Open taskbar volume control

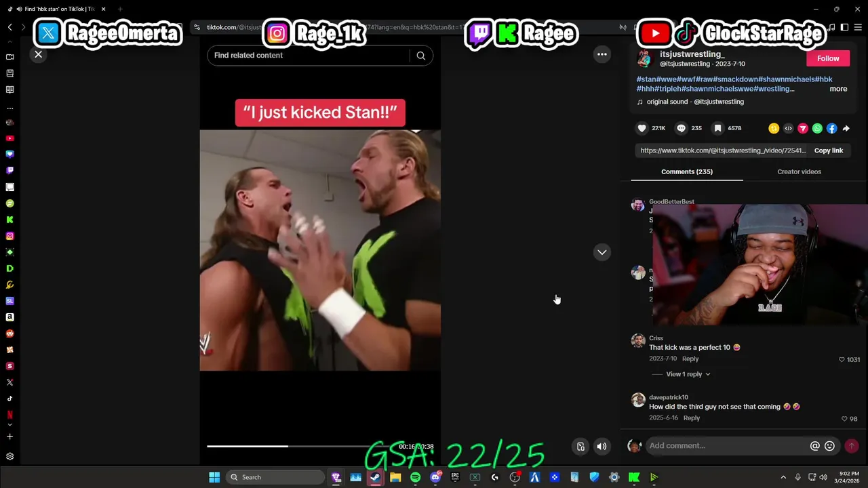(x=823, y=477)
